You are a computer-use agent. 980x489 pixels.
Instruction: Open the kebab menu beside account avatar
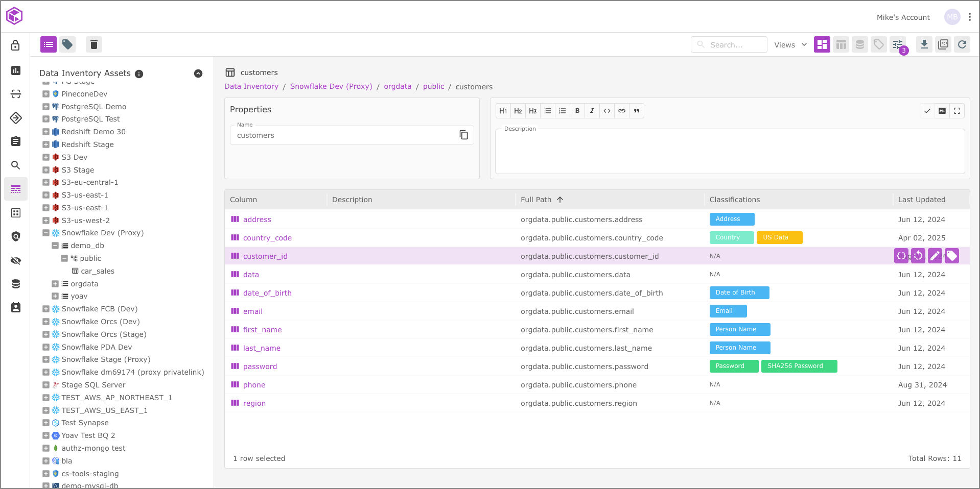click(969, 17)
